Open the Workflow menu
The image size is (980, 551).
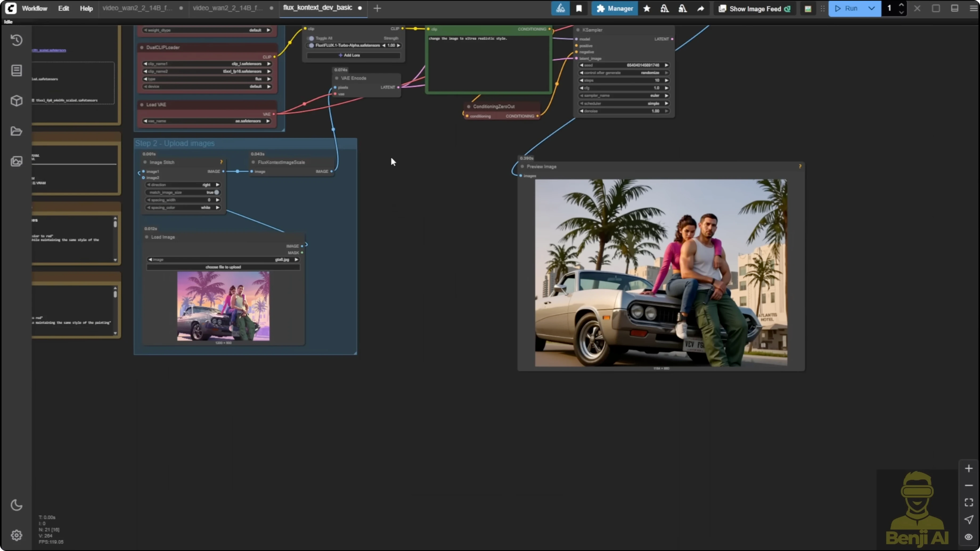(x=35, y=8)
